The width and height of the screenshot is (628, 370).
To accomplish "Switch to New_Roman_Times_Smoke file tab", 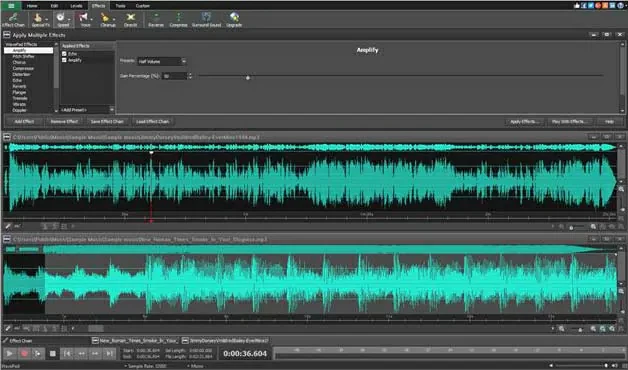I will (x=135, y=340).
